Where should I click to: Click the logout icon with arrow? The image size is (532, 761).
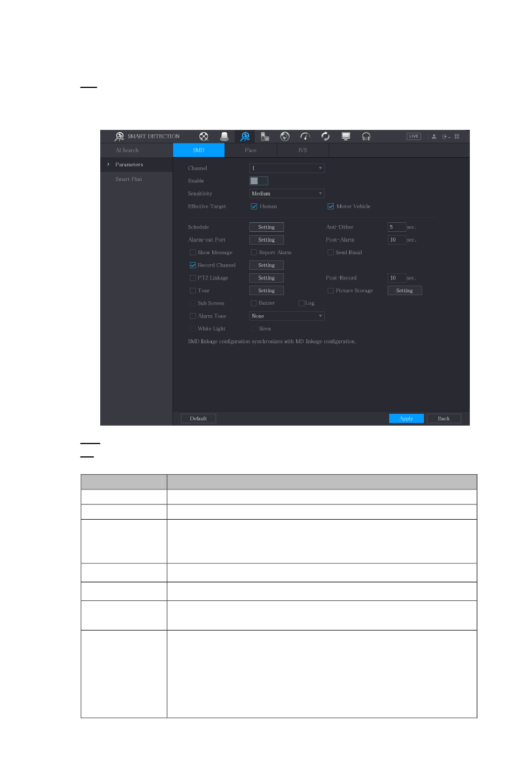[446, 137]
